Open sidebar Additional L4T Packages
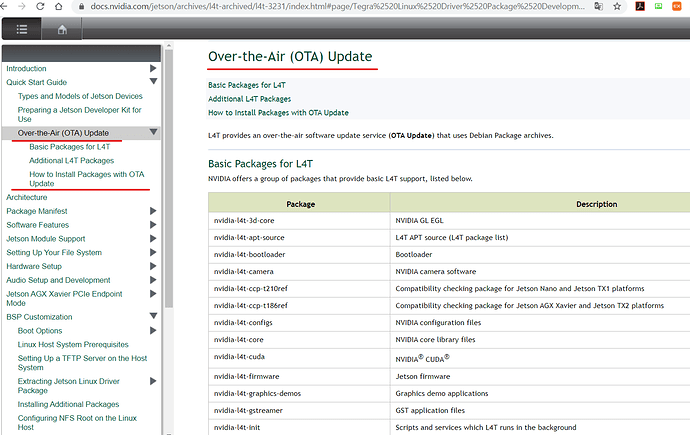The width and height of the screenshot is (690, 435). pos(71,161)
